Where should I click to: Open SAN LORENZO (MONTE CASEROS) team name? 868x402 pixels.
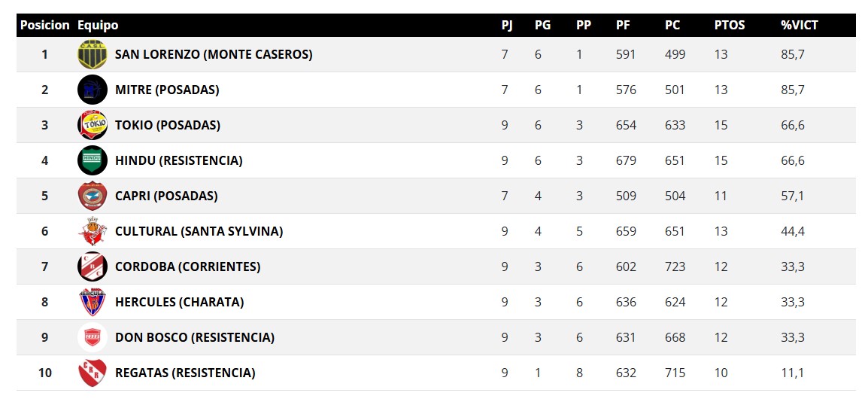click(214, 54)
